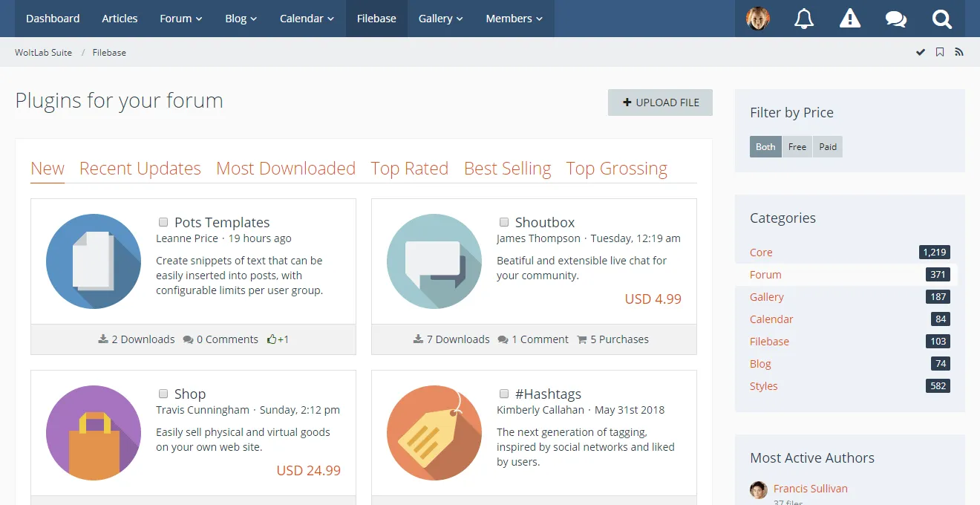Click the user avatar in top bar

point(758,19)
